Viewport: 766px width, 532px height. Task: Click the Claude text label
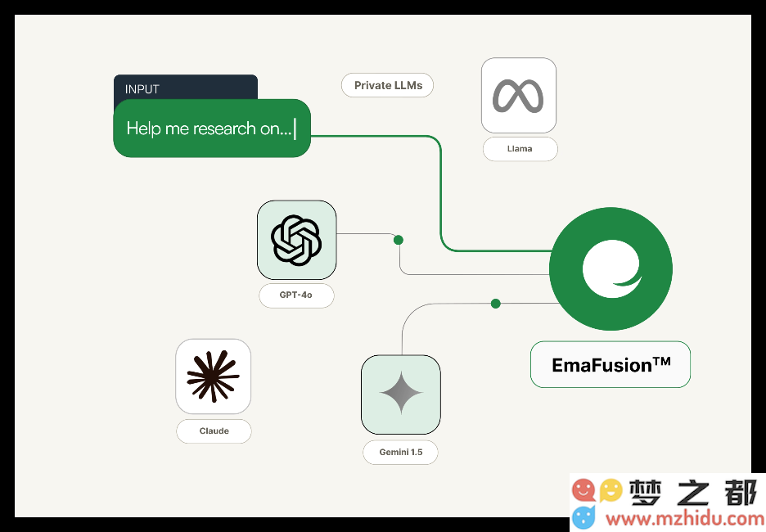click(214, 431)
